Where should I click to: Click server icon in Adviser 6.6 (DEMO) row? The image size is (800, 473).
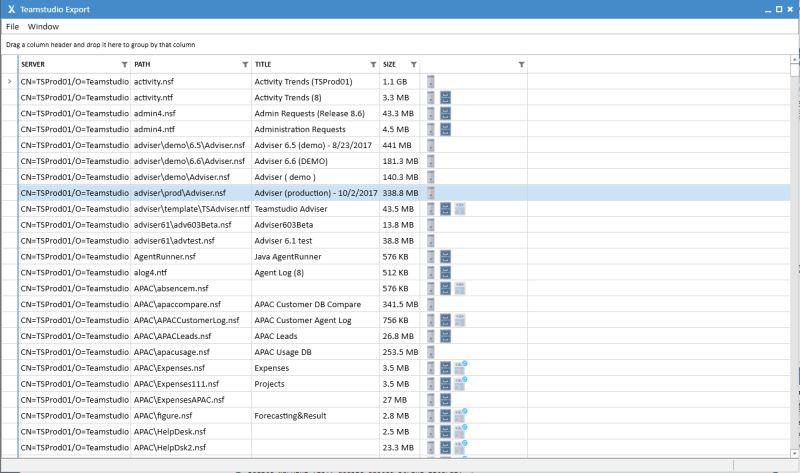[431, 161]
